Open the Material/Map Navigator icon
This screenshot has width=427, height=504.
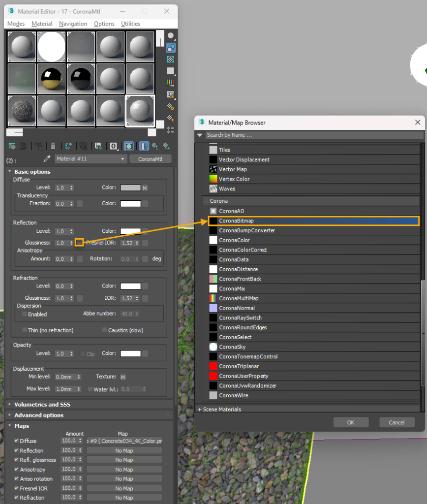coord(171,130)
